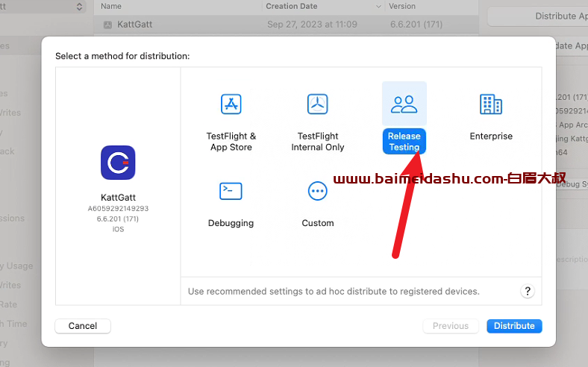The height and width of the screenshot is (367, 588).
Task: Sort archives by Name column header
Action: coord(111,6)
